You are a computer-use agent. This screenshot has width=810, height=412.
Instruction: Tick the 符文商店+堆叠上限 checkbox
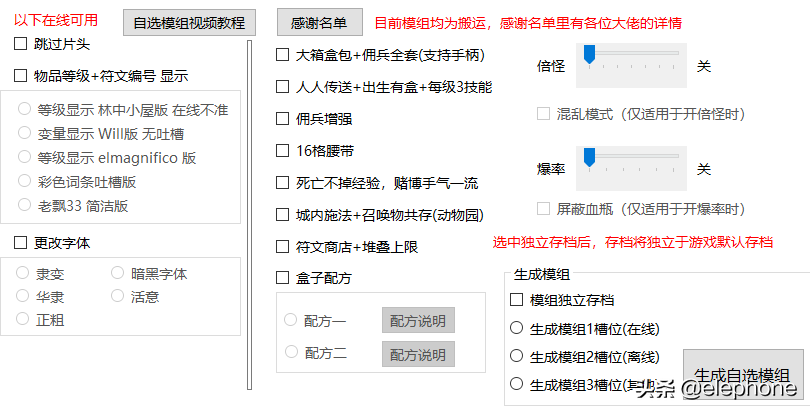point(283,246)
